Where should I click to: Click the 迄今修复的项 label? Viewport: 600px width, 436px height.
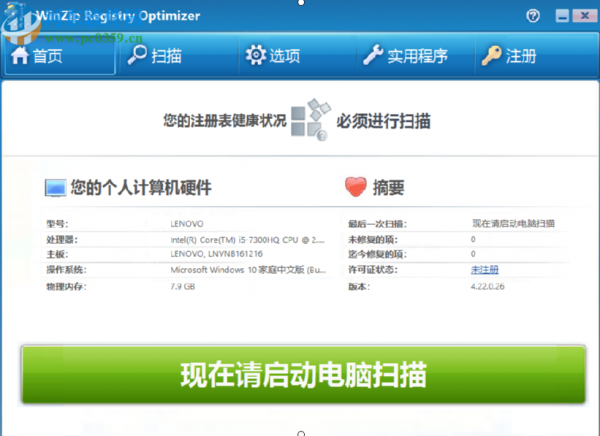[377, 254]
